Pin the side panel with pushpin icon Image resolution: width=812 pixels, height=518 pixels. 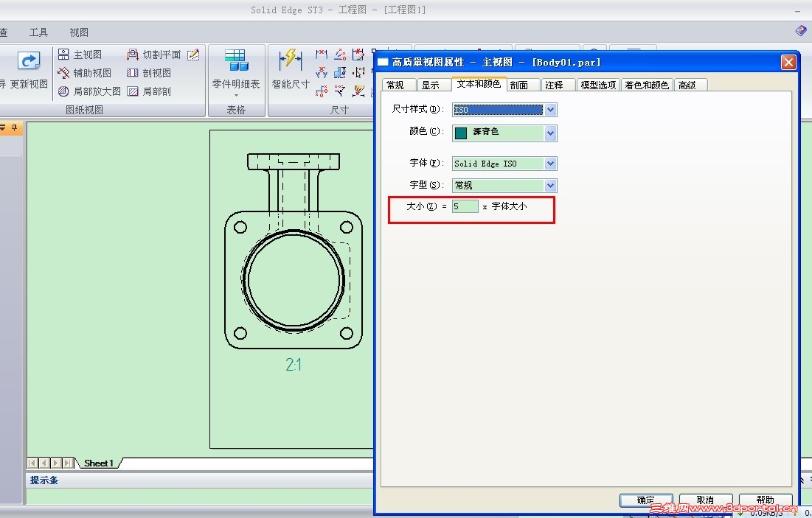coord(15,127)
